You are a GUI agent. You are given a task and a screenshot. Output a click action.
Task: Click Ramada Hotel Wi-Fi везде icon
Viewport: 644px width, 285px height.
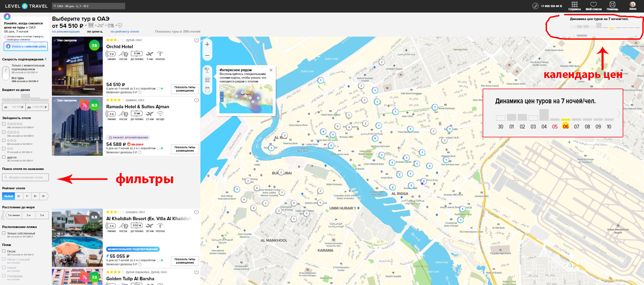point(160,114)
